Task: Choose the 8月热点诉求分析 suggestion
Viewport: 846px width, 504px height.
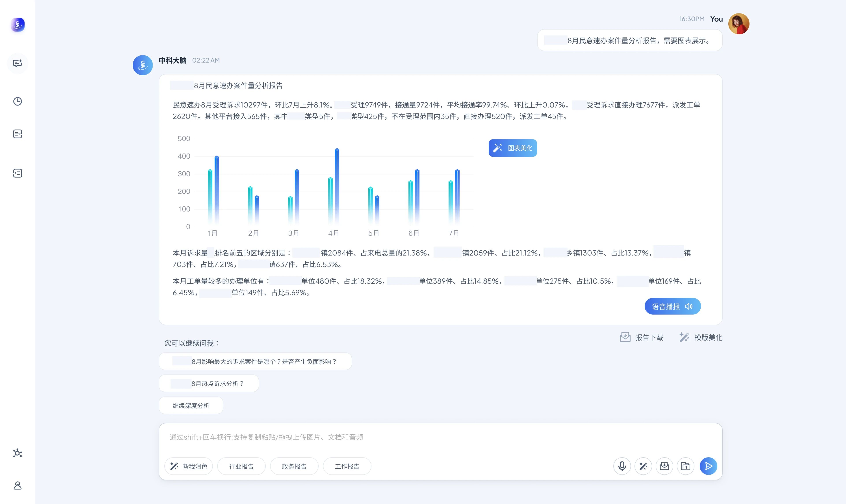Action: (209, 384)
